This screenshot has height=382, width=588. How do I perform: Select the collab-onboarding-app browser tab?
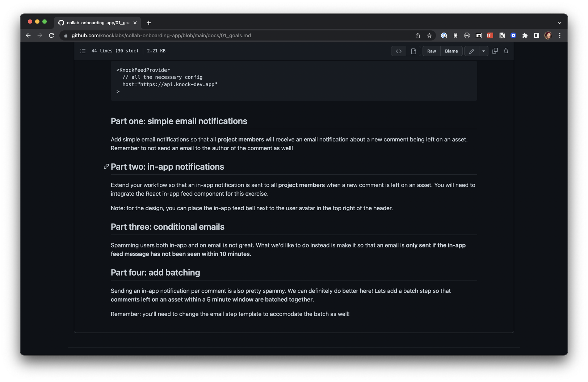(96, 23)
